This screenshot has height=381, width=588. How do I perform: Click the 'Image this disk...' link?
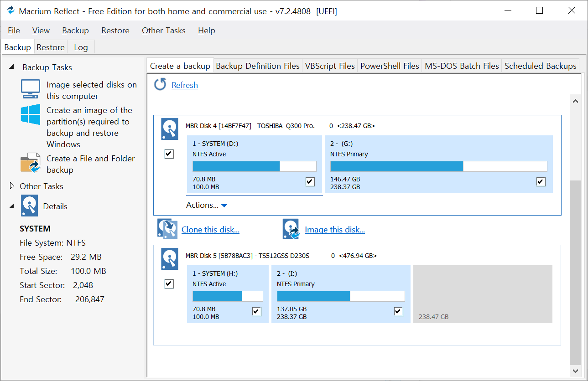[x=334, y=230]
